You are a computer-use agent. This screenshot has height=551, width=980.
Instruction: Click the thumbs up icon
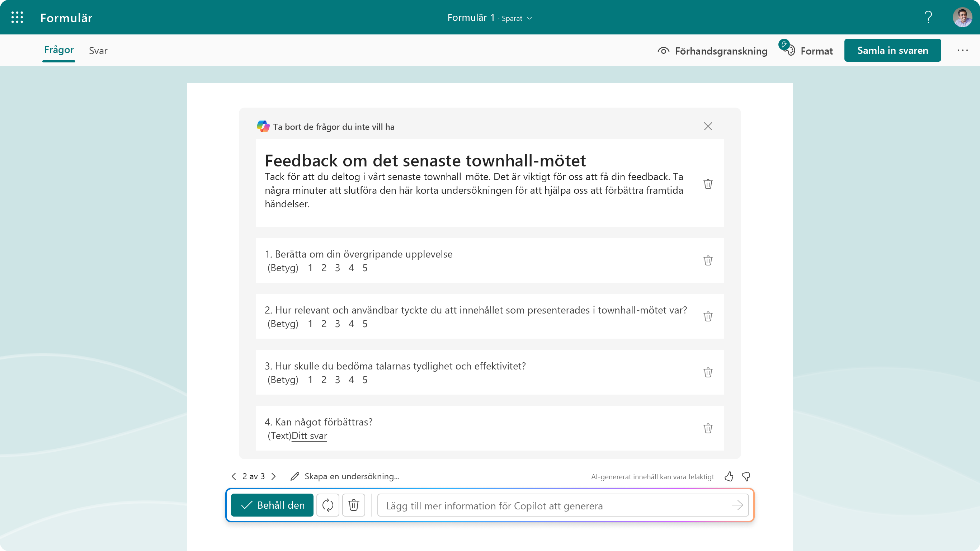728,476
